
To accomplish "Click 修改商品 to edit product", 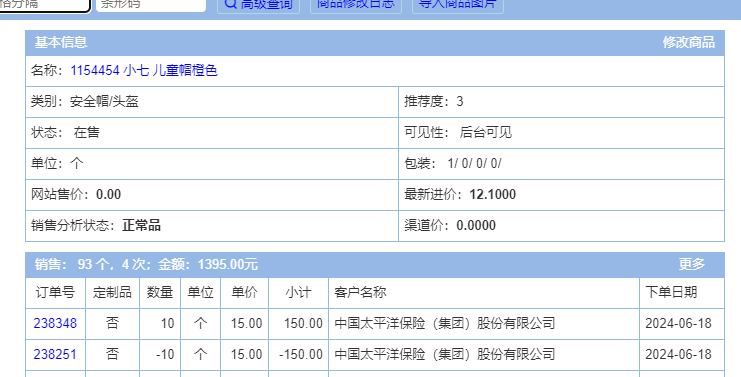I will point(689,43).
